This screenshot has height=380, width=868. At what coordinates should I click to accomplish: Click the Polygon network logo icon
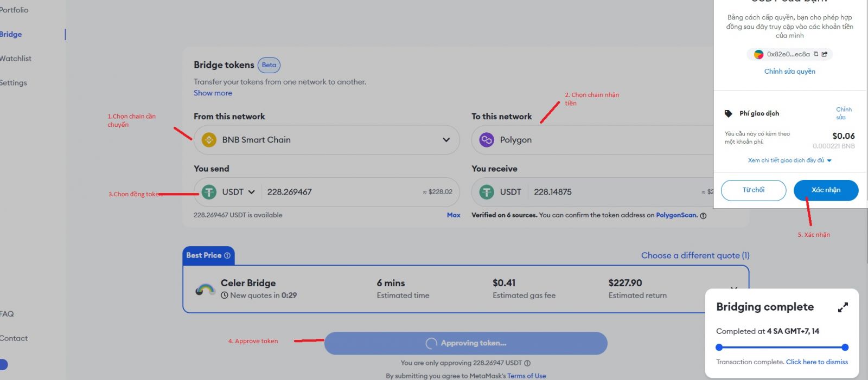tap(487, 140)
